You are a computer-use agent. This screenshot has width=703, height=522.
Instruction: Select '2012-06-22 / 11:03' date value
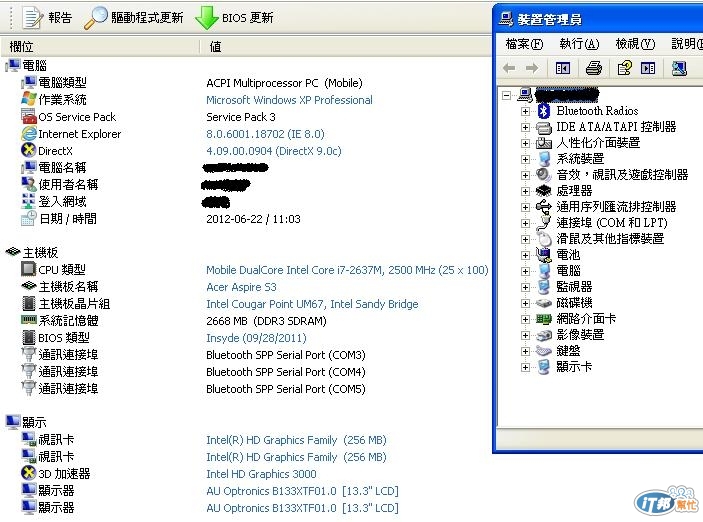click(253, 219)
